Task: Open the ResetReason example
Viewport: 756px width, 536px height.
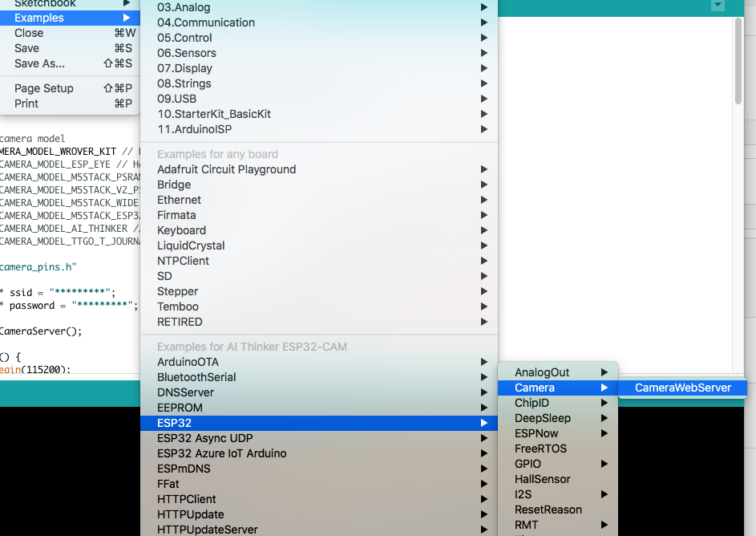Action: 558,510
